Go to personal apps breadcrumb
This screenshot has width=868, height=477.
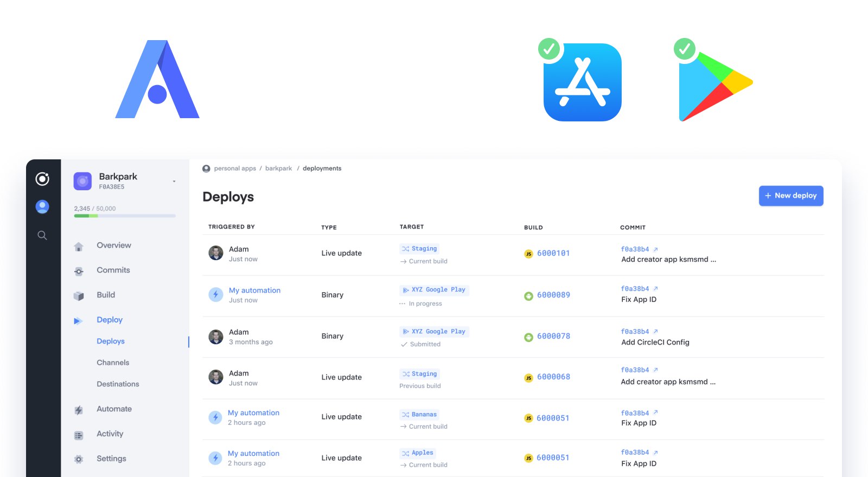(235, 169)
